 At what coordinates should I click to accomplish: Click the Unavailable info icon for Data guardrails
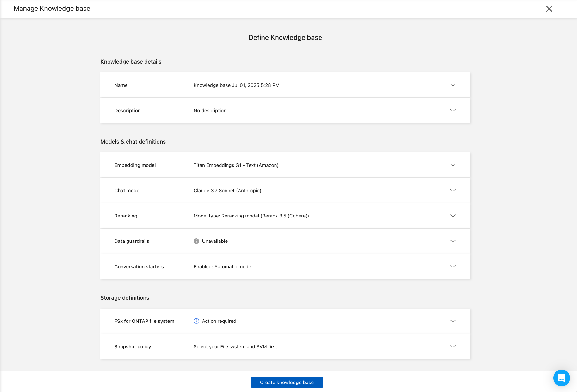(x=196, y=241)
